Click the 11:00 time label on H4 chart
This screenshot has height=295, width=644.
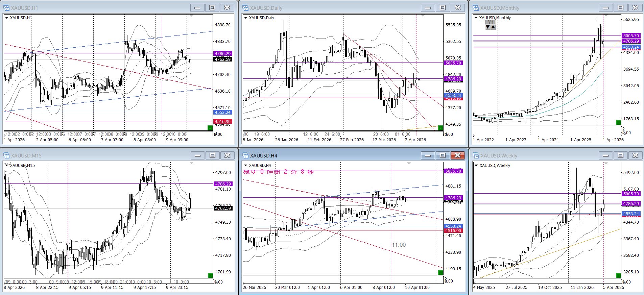click(x=399, y=245)
